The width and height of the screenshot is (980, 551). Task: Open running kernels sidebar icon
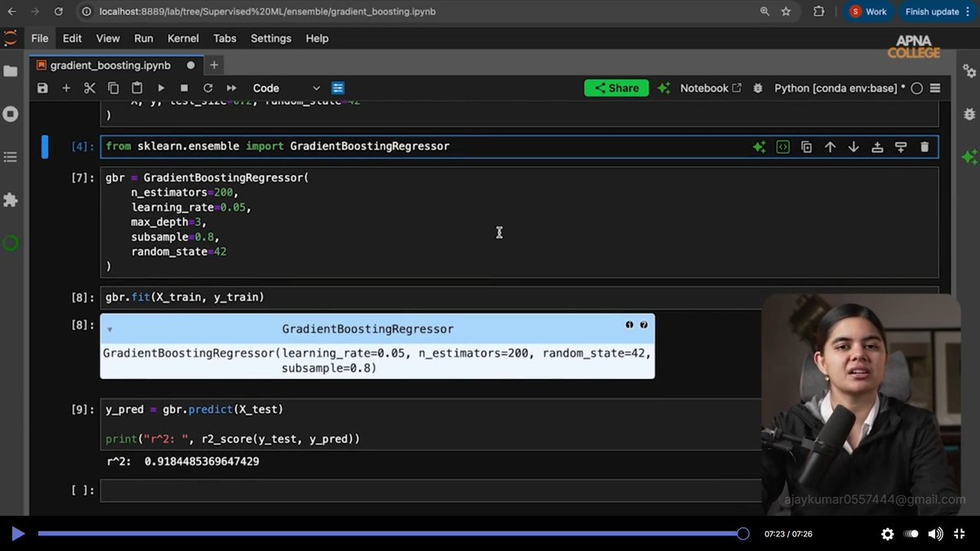[x=11, y=113]
